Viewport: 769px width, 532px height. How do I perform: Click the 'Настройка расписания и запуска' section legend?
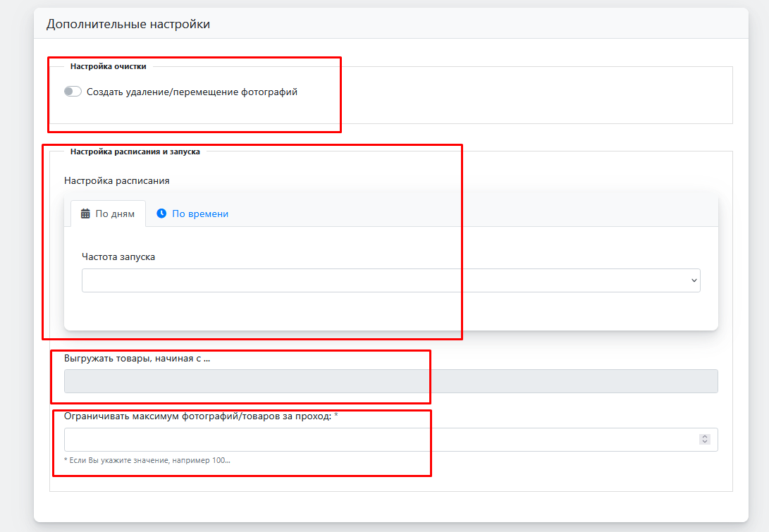(135, 151)
